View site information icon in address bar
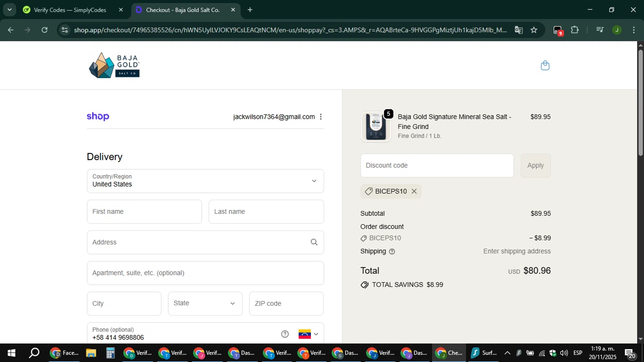Image resolution: width=644 pixels, height=362 pixels. point(65,30)
